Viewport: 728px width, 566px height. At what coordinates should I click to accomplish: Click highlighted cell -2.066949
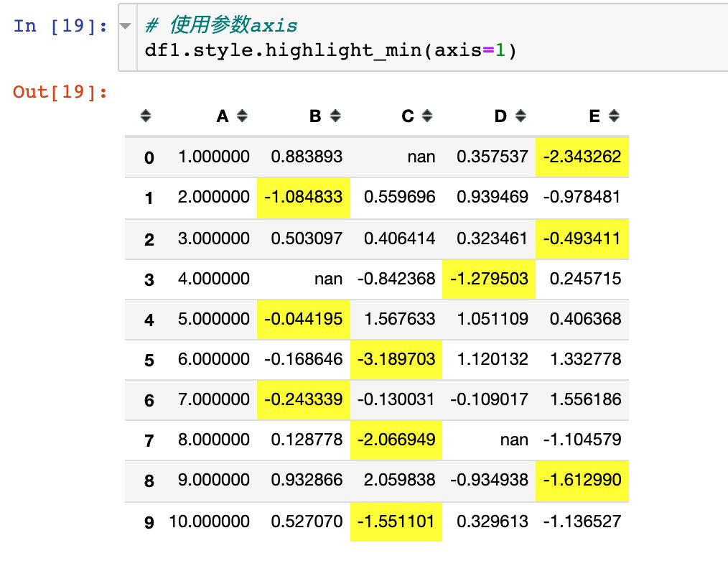(396, 440)
